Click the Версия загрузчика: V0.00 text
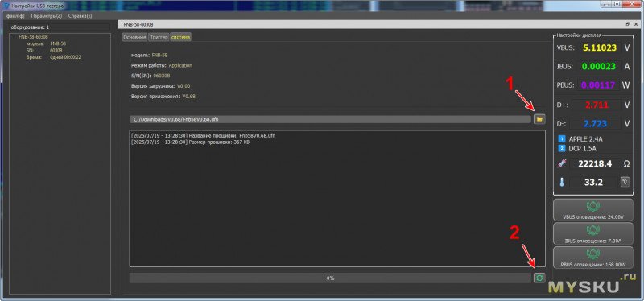The width and height of the screenshot is (644, 301). click(160, 86)
